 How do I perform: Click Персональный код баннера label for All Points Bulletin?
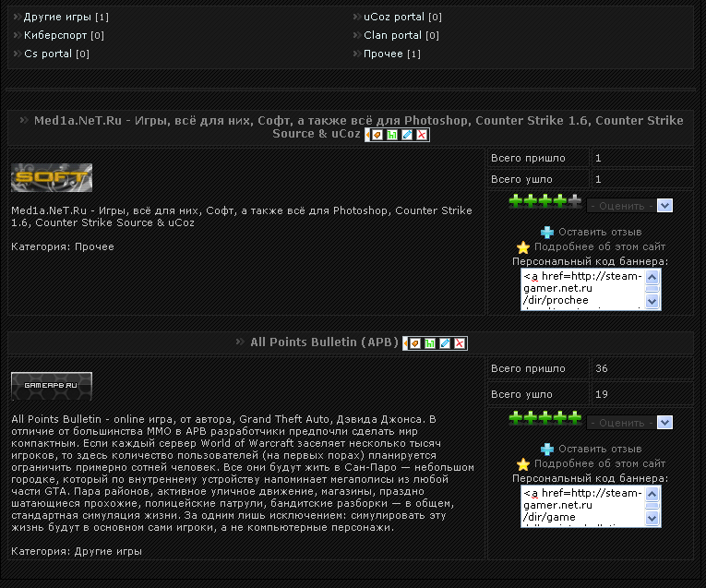[591, 478]
